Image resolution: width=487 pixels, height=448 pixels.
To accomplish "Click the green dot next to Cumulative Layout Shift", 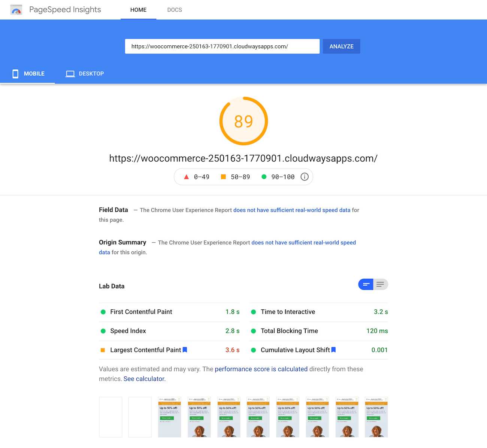I will (253, 350).
